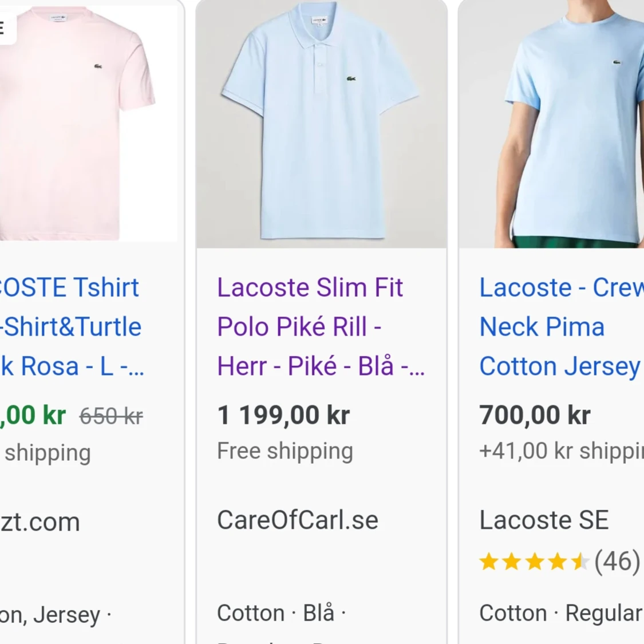Select the 700,00 kr price
Image resolution: width=644 pixels, height=644 pixels.
pyautogui.click(x=535, y=414)
